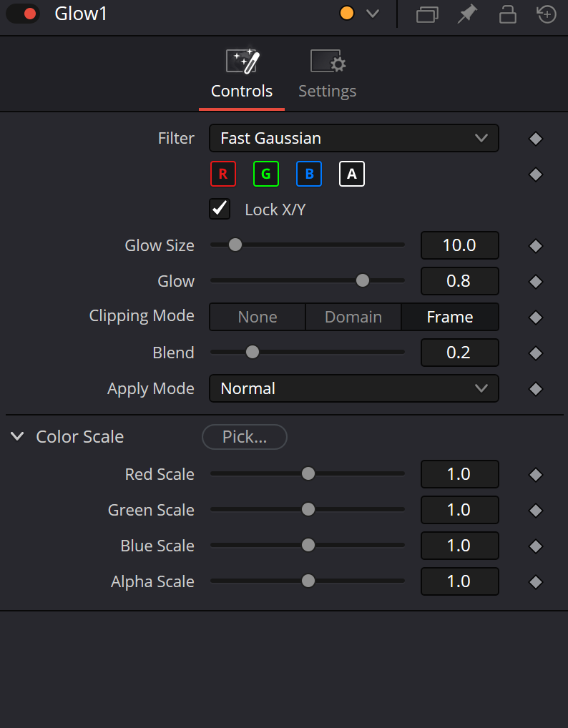Click the Glow Size slider handle

pos(235,245)
